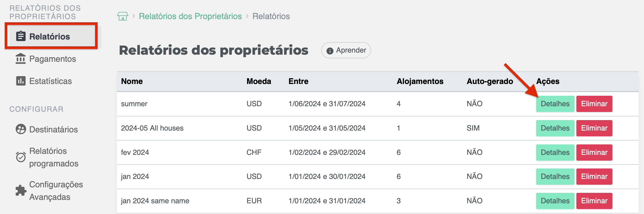
Task: Click the Relatórios programados stopwatch icon
Action: pos(20,157)
